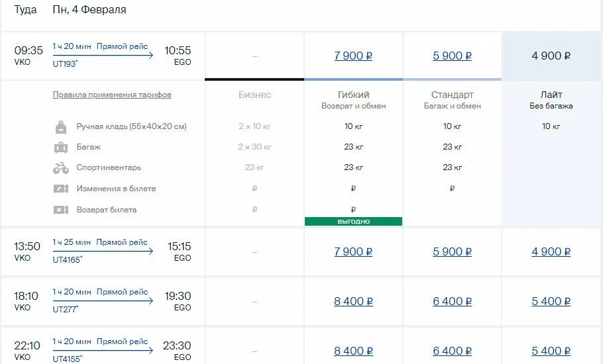Open the Правила применения тарифов link

point(112,95)
